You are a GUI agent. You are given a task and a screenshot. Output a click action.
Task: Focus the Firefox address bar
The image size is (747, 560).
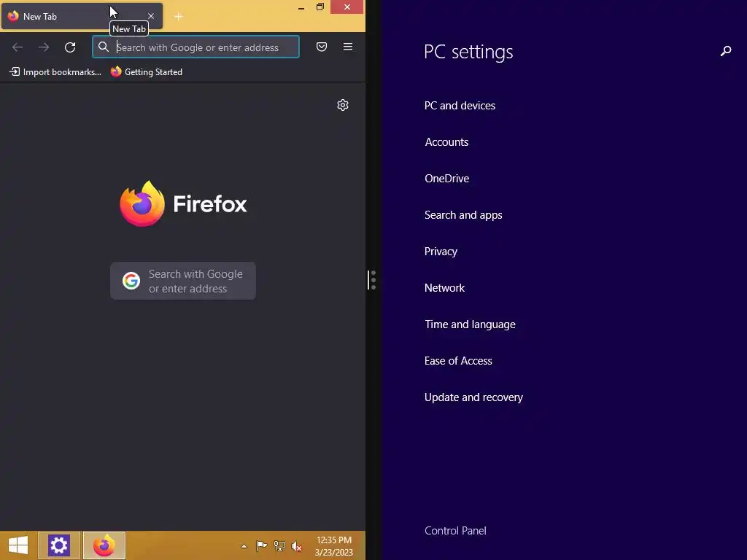pyautogui.click(x=196, y=47)
